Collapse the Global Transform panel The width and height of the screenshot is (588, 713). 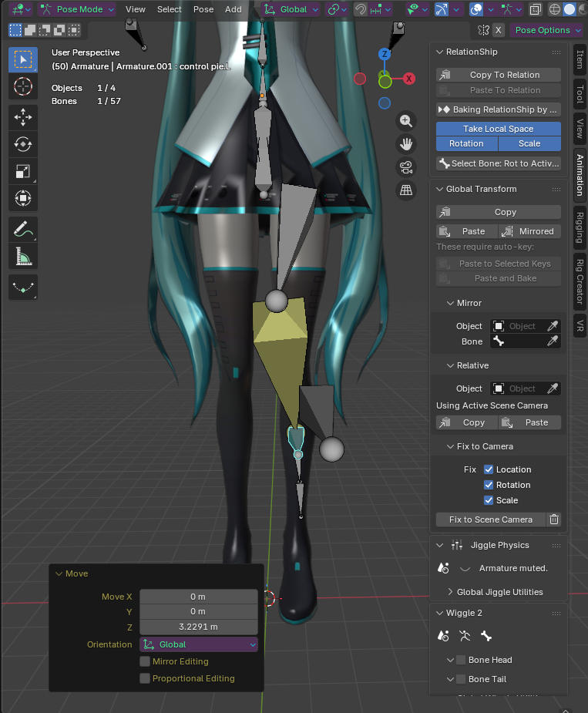point(440,189)
